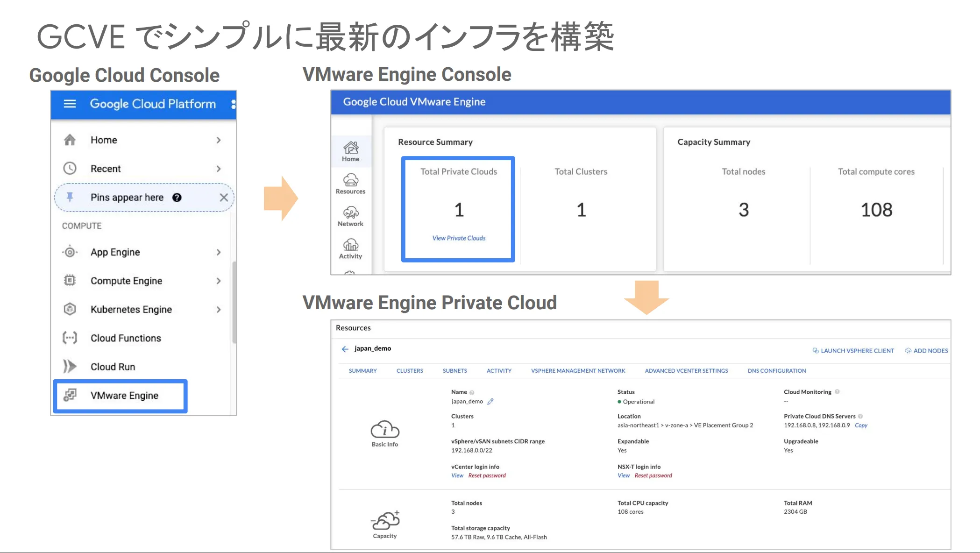
Task: Edit the japan_demo name with pencil icon
Action: coord(490,401)
